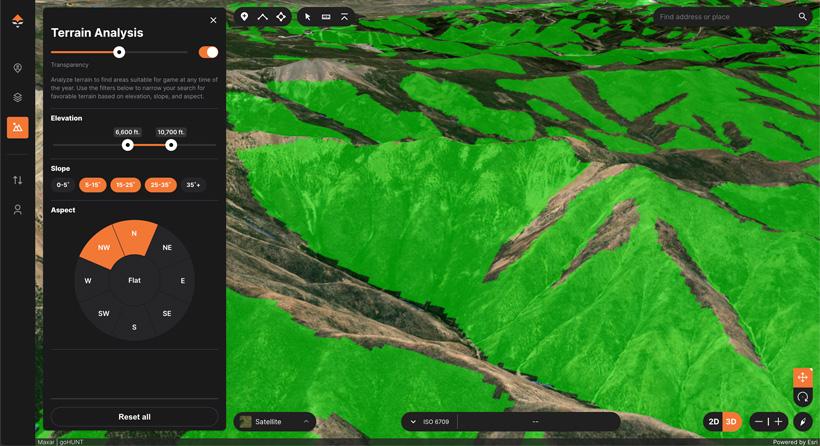Image resolution: width=820 pixels, height=446 pixels.
Task: Click the 10,700 ft. maximum elevation handle
Action: click(x=171, y=145)
